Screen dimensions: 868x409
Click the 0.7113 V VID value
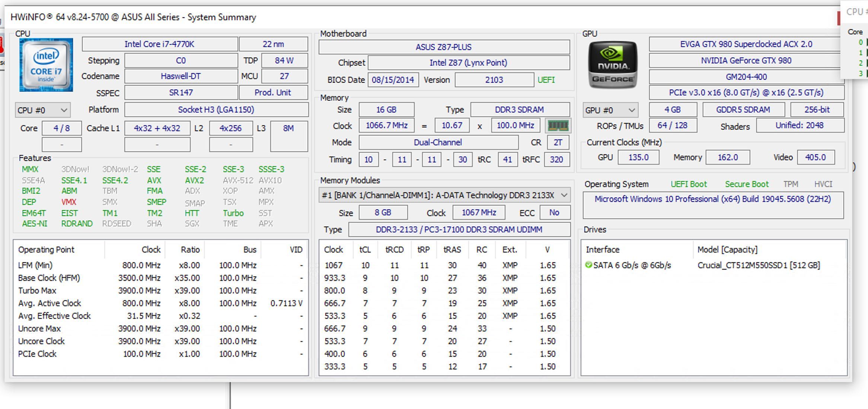click(286, 303)
